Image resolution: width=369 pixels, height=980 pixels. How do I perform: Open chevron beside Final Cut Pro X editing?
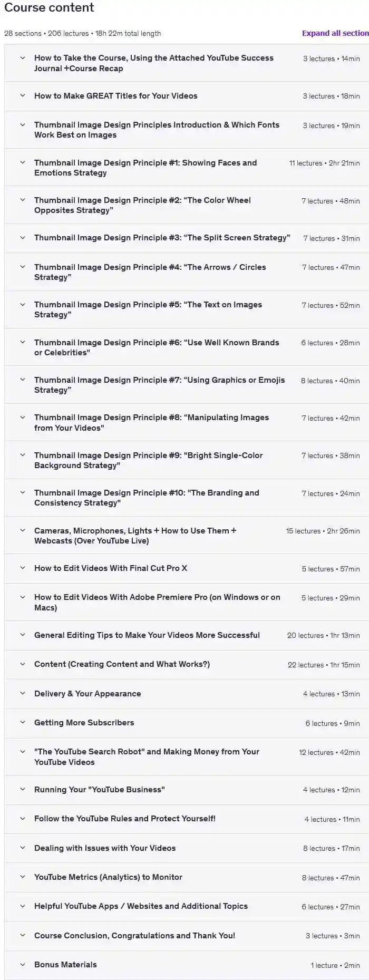[23, 568]
